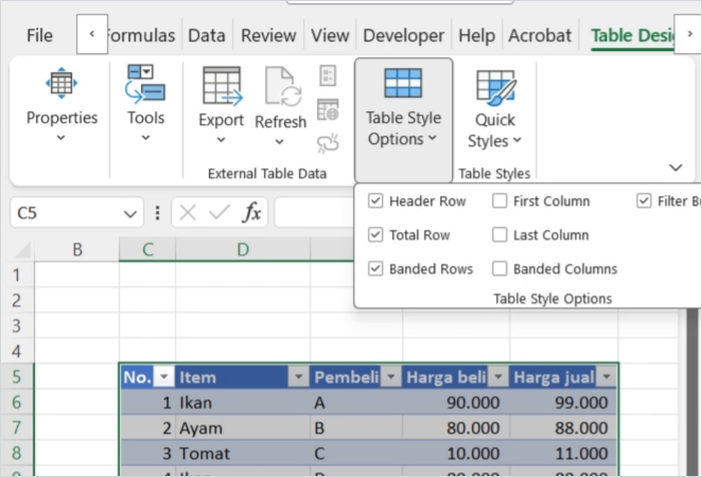Switch to the View tab
Image resolution: width=702 pixels, height=477 pixels.
coord(330,35)
